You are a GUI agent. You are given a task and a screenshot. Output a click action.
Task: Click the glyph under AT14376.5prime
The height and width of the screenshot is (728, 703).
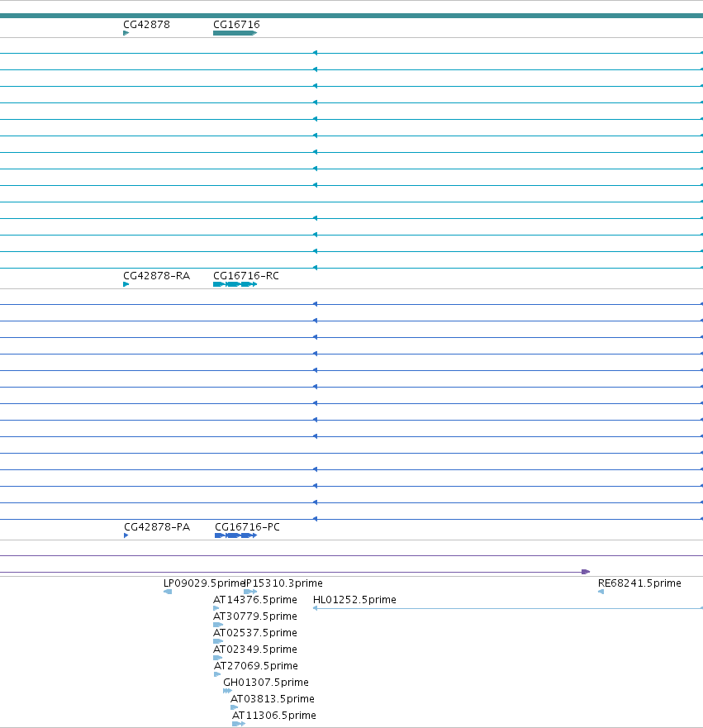pos(216,608)
